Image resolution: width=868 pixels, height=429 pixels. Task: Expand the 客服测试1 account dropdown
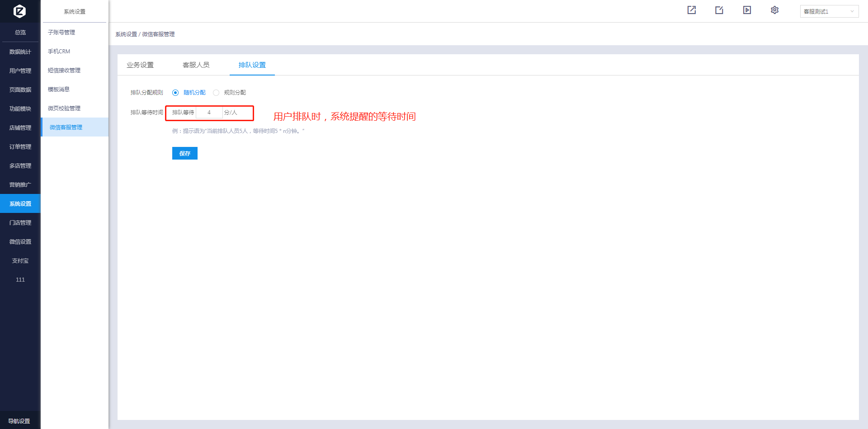click(829, 11)
